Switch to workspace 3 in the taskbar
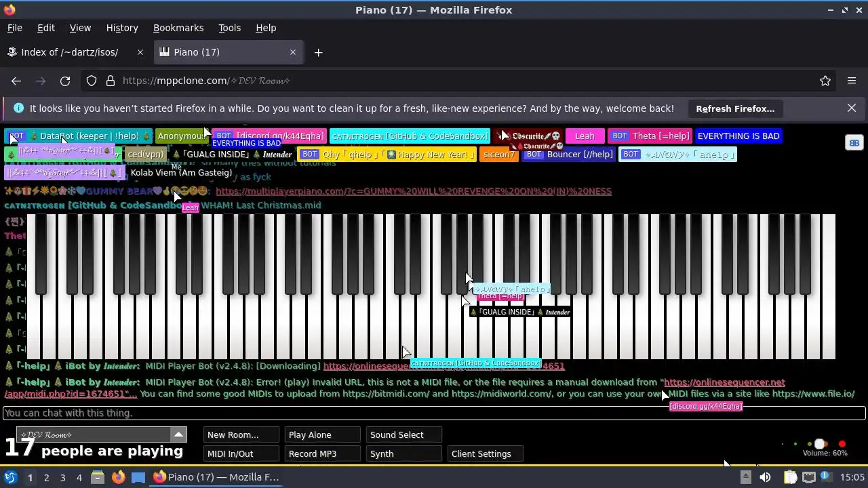Image resolution: width=868 pixels, height=488 pixels. click(x=62, y=477)
